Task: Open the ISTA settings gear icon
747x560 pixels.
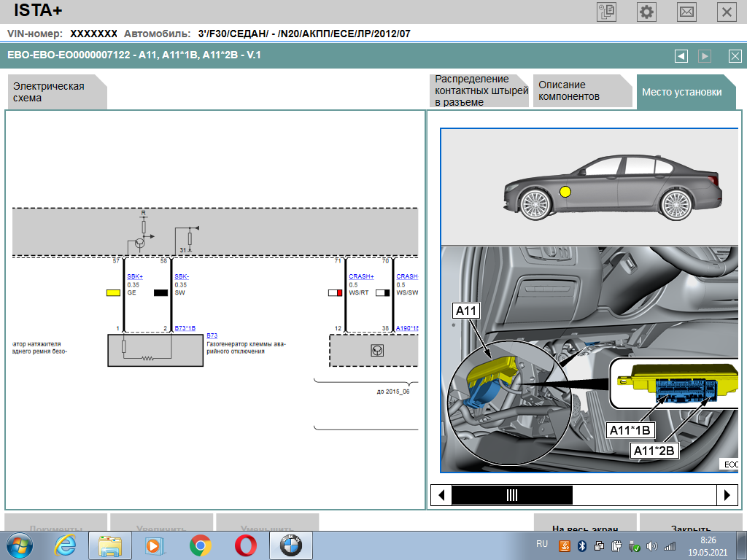Action: click(646, 12)
